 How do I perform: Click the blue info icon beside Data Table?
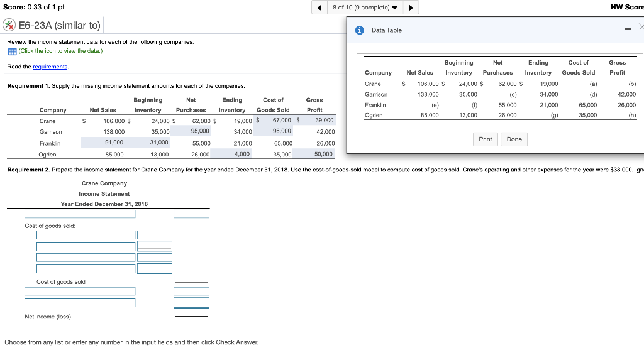point(360,30)
